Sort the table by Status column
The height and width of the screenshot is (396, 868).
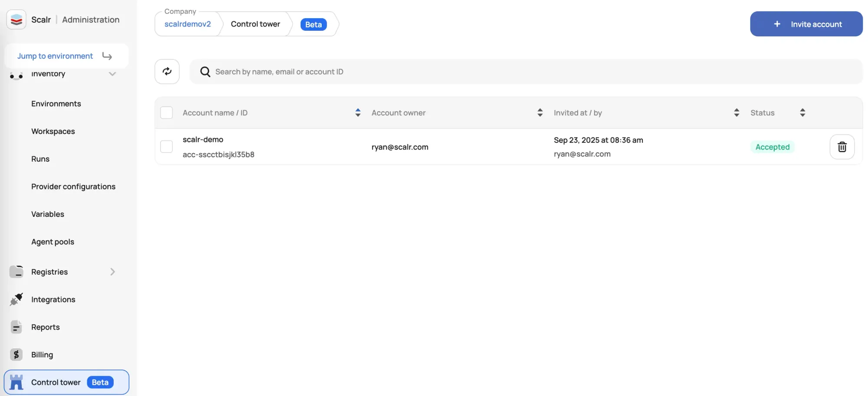(x=802, y=113)
